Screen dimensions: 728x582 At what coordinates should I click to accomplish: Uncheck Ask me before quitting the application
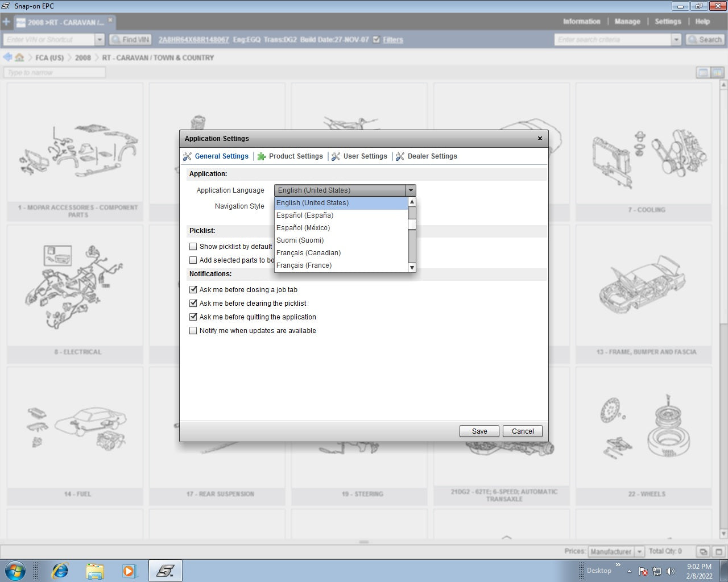coord(193,317)
